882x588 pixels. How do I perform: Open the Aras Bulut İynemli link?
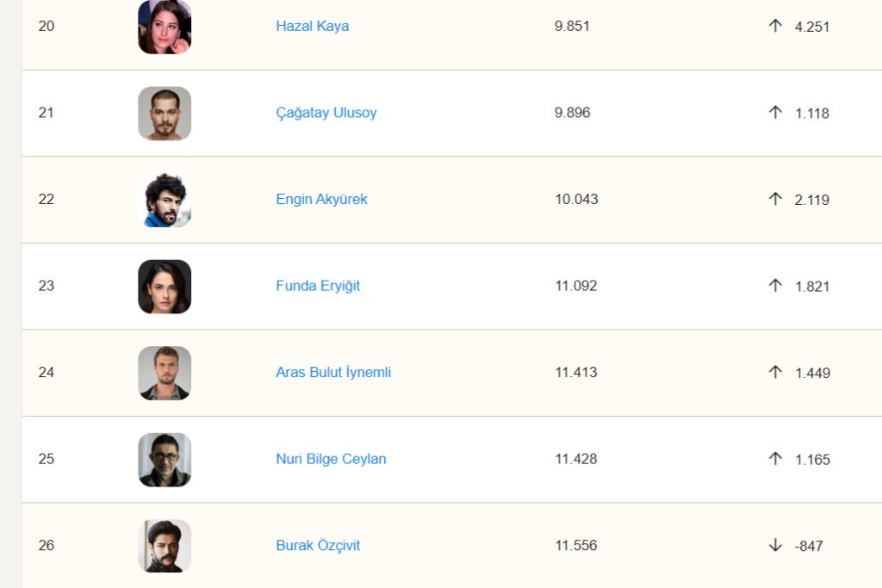(x=333, y=372)
